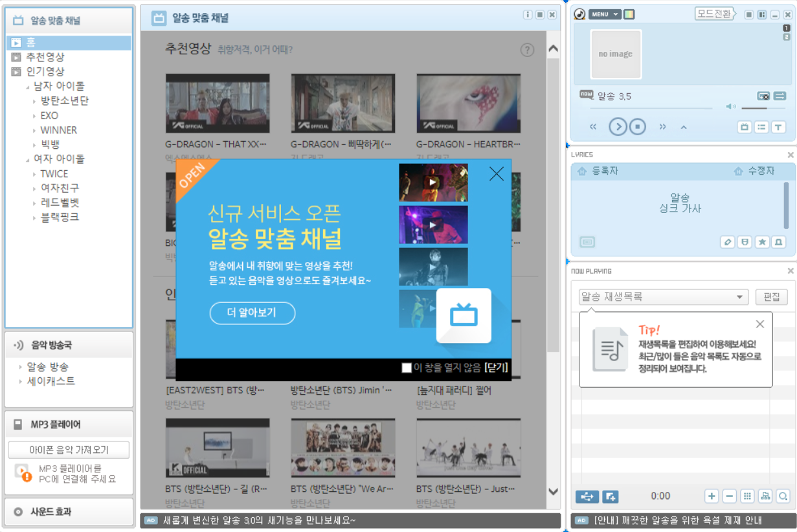Open the 음악 방송국 section

69,345
